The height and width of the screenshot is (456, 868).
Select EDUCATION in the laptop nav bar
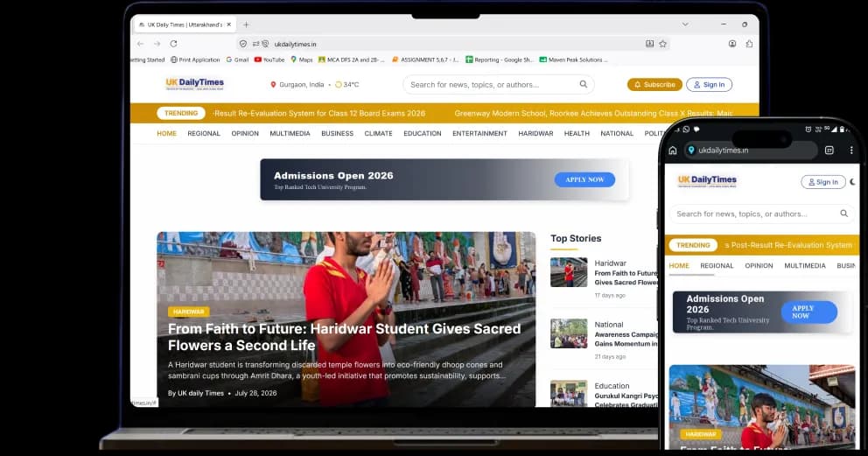pos(423,133)
